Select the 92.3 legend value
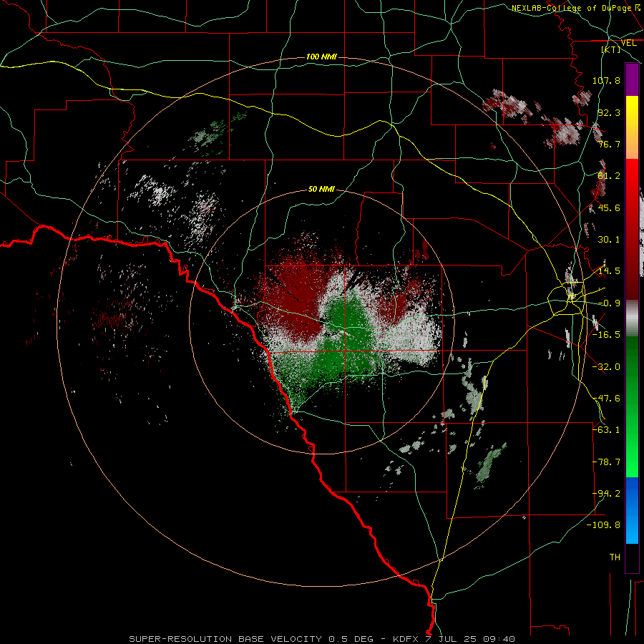The width and height of the screenshot is (644, 644). pos(609,112)
